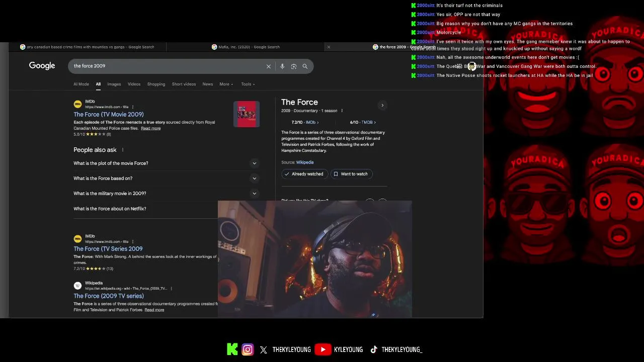Image resolution: width=644 pixels, height=362 pixels.
Task: Switch to 'Mafia, Inc. (2020)' browser tab
Action: tap(247, 47)
